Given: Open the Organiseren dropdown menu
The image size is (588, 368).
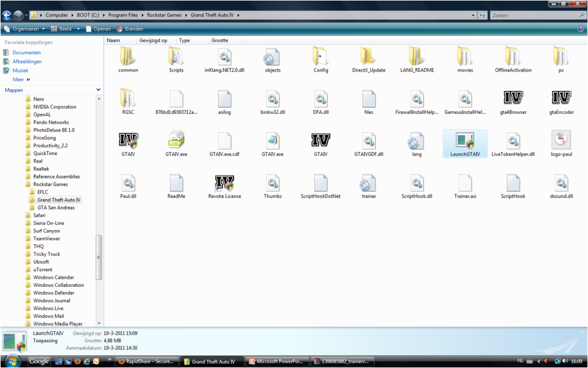Looking at the screenshot, I should tap(24, 29).
